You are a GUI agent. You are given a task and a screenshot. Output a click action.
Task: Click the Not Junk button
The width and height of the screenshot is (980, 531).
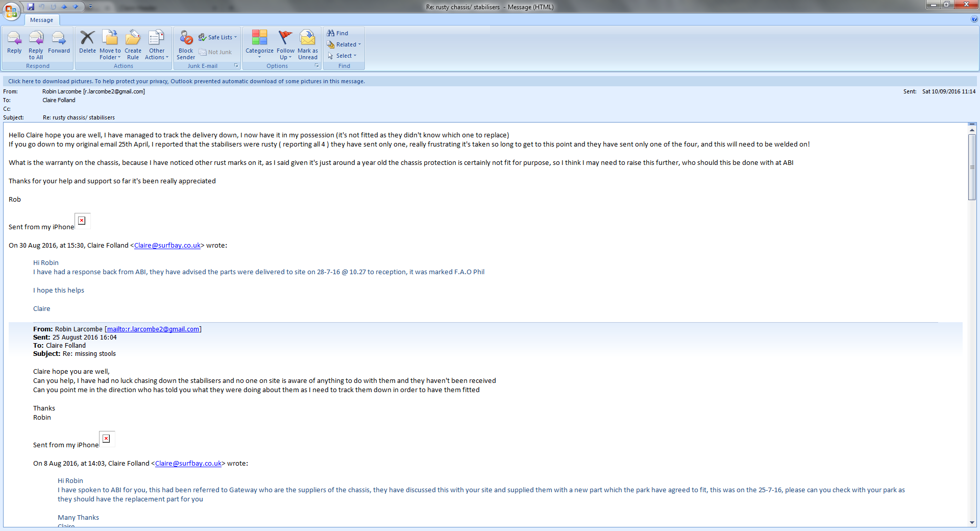215,52
